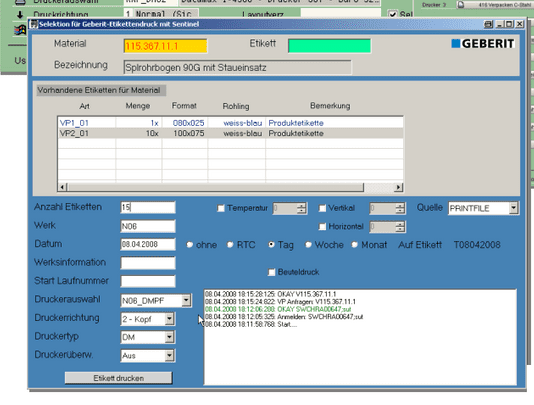This screenshot has width=534, height=405.
Task: Click the window title bar icon
Action: pyautogui.click(x=34, y=24)
